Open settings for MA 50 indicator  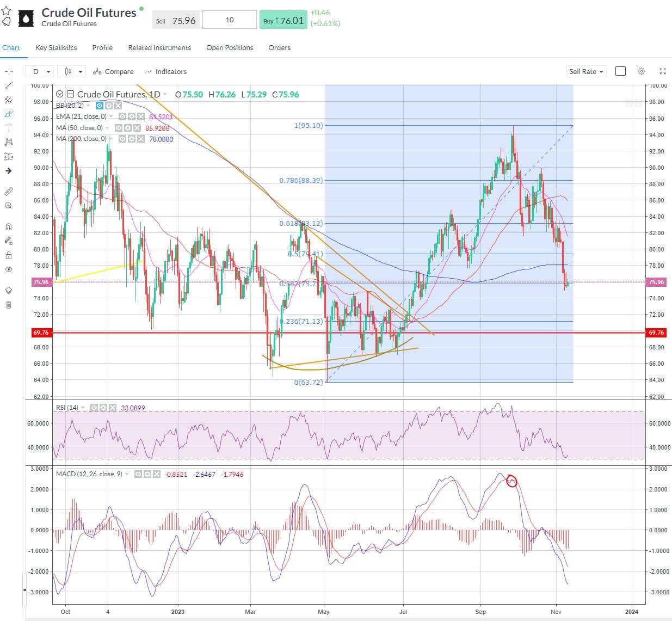tap(128, 128)
